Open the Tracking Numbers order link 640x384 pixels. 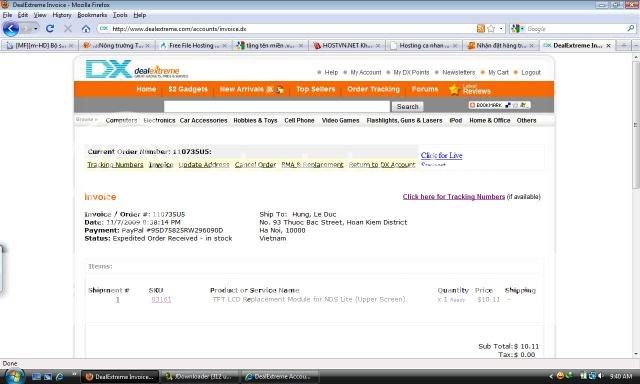[x=115, y=164]
